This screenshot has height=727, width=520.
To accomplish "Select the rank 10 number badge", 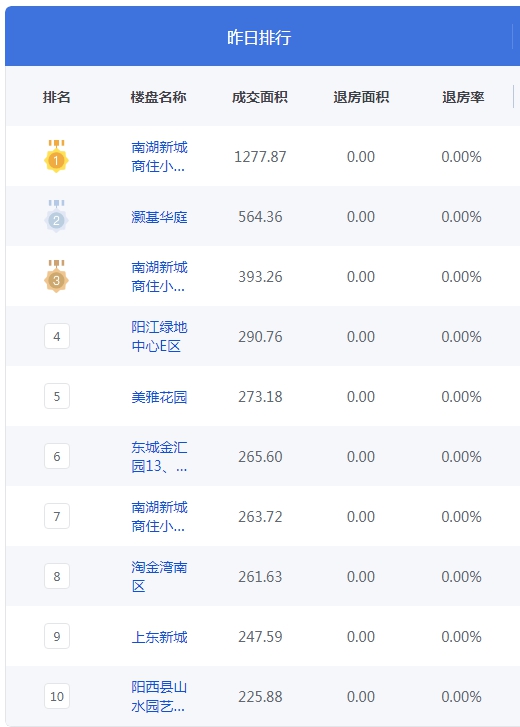I will tap(57, 696).
